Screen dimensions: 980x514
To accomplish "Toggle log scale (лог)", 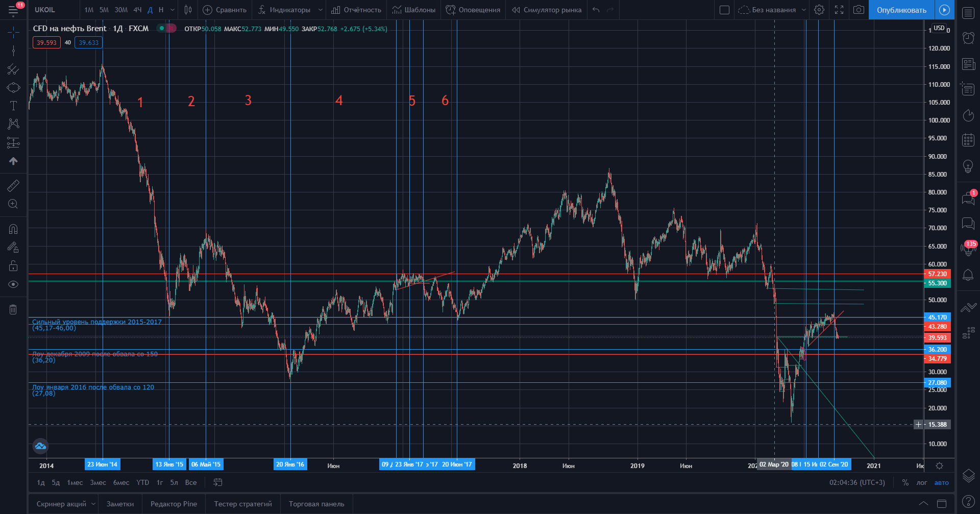I will pos(921,482).
